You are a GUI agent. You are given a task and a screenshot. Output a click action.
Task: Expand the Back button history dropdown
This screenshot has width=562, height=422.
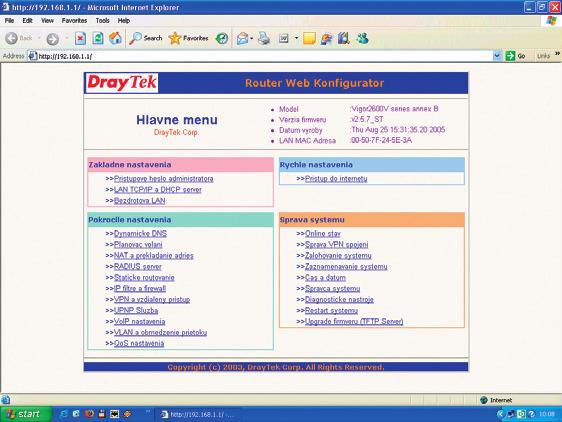pyautogui.click(x=39, y=38)
